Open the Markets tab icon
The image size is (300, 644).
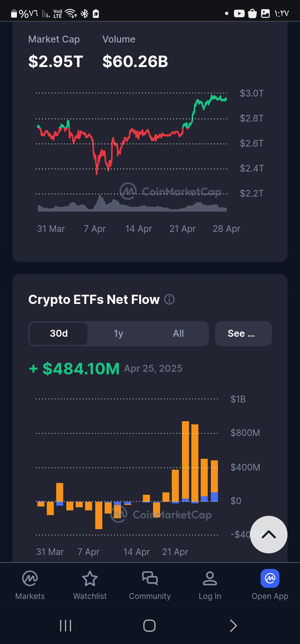pos(30,578)
